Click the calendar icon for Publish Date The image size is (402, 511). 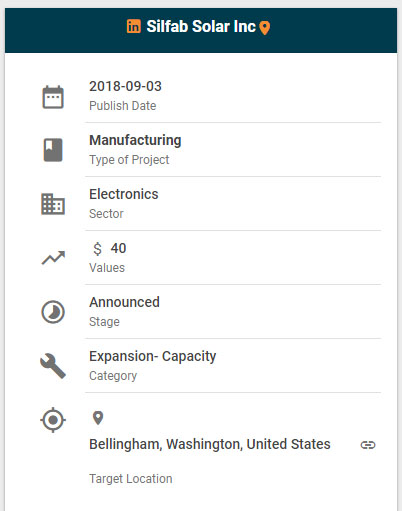[53, 97]
